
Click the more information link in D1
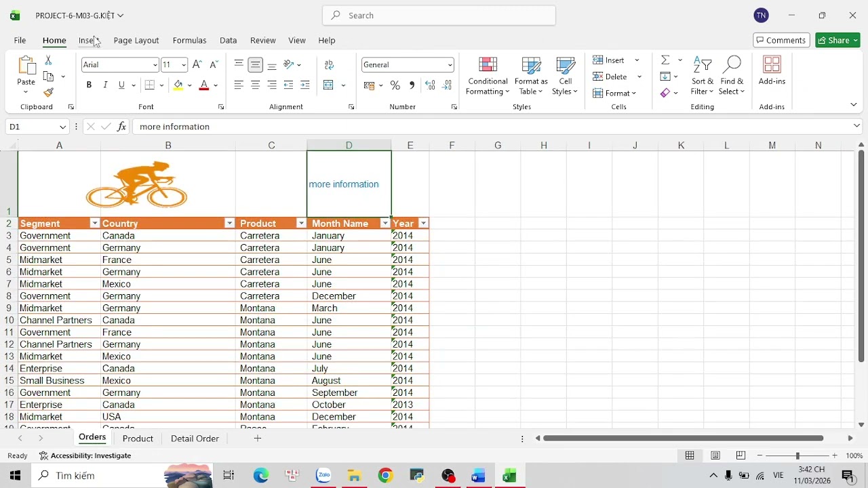344,184
